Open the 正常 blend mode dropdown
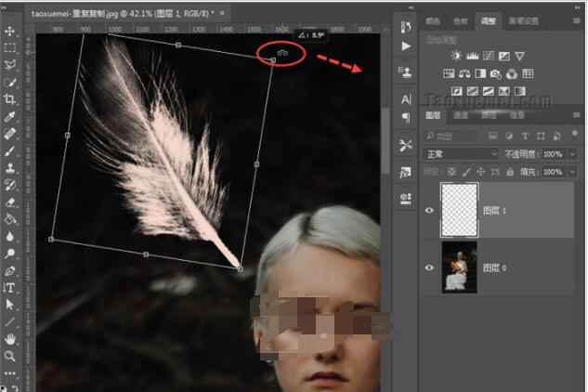The height and width of the screenshot is (392, 588). click(461, 154)
